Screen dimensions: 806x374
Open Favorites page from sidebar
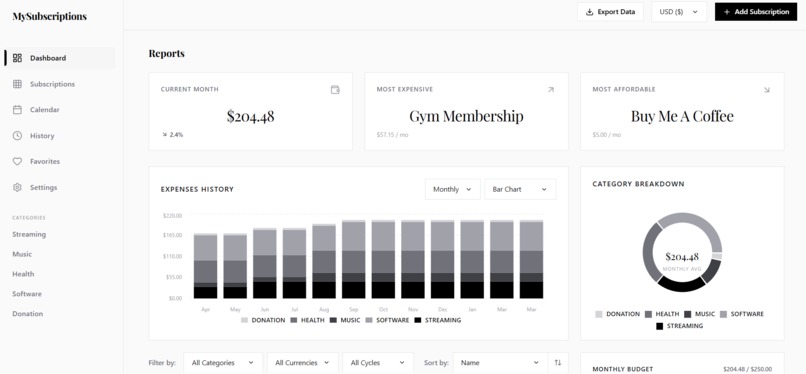click(x=60, y=161)
